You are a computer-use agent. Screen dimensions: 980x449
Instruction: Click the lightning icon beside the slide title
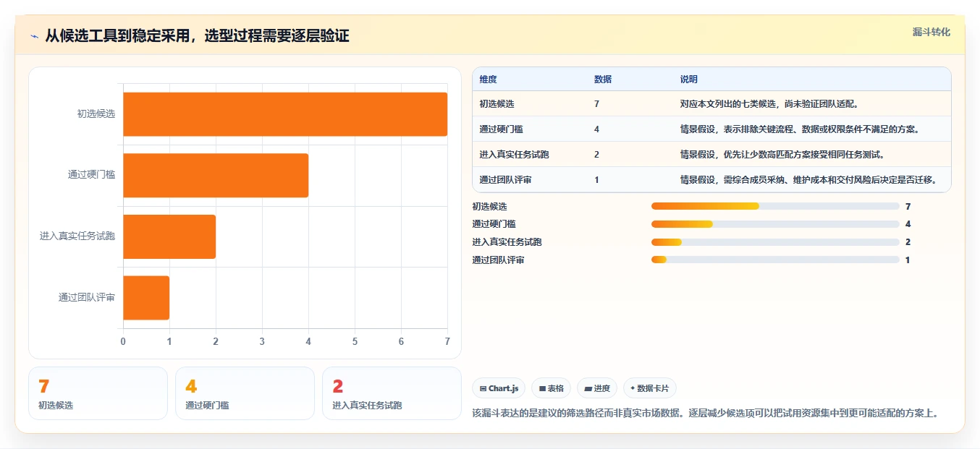[x=34, y=36]
